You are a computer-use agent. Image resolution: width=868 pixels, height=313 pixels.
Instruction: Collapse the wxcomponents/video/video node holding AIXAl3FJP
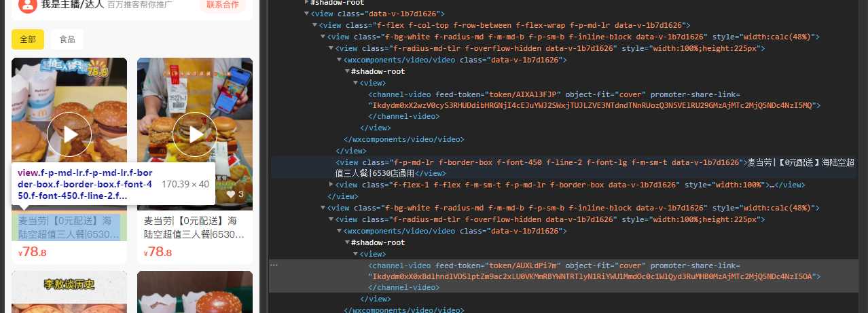[x=339, y=60]
